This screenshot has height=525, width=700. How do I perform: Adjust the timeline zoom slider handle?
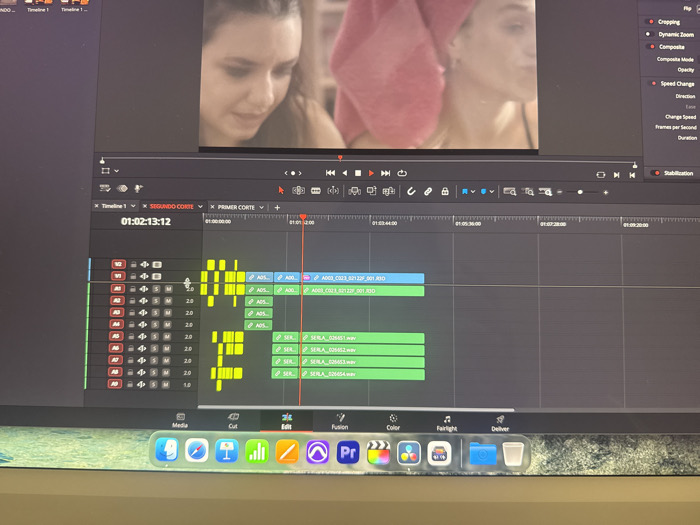coord(580,192)
